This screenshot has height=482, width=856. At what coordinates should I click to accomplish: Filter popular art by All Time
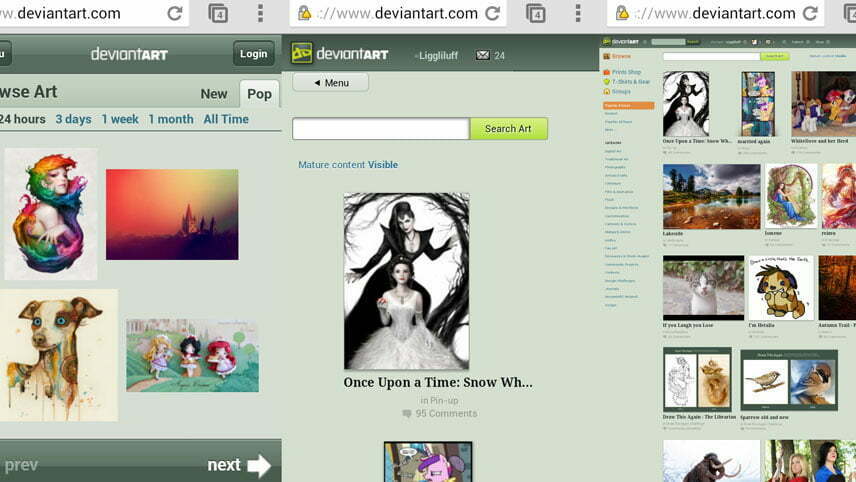[x=226, y=119]
